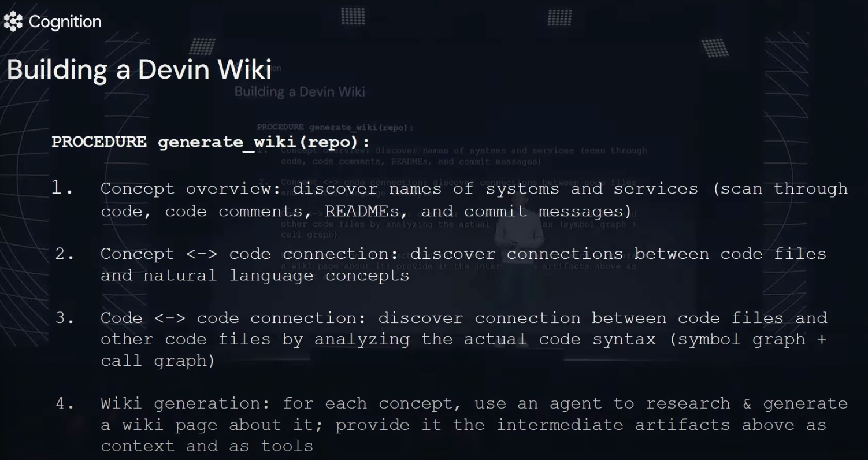868x460 pixels.
Task: Click the faded background Building a Devin Wiki title
Action: [299, 91]
